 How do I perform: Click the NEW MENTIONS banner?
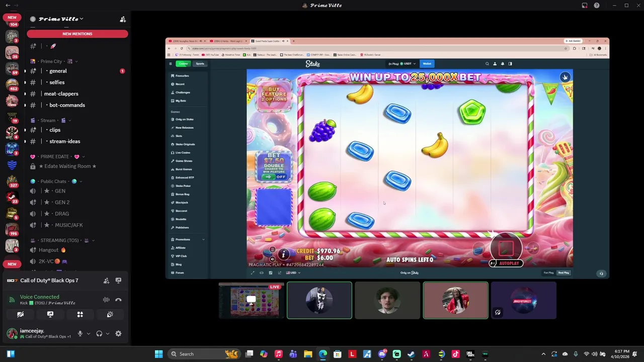77,34
